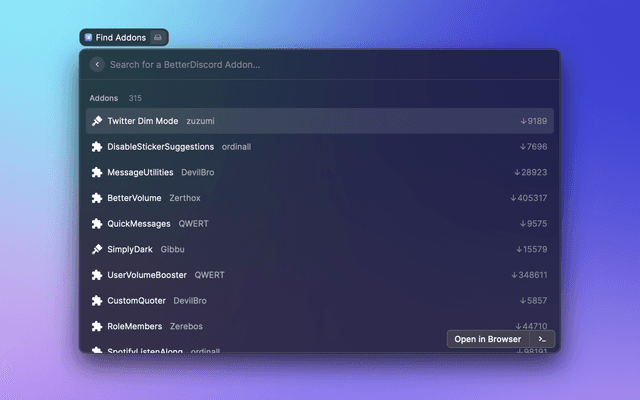
Task: Click the puzzle icon beside RoleMembers
Action: pyautogui.click(x=97, y=326)
